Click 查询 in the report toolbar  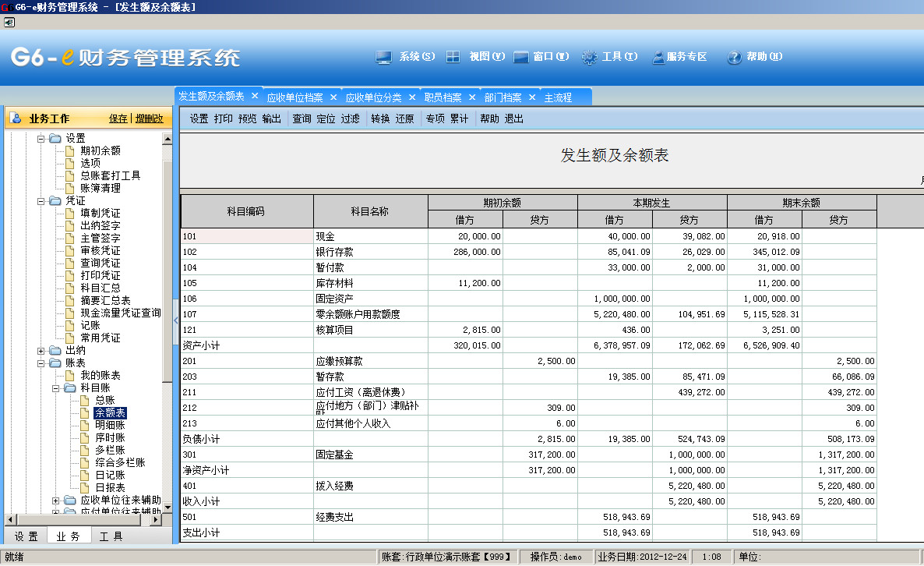point(302,119)
